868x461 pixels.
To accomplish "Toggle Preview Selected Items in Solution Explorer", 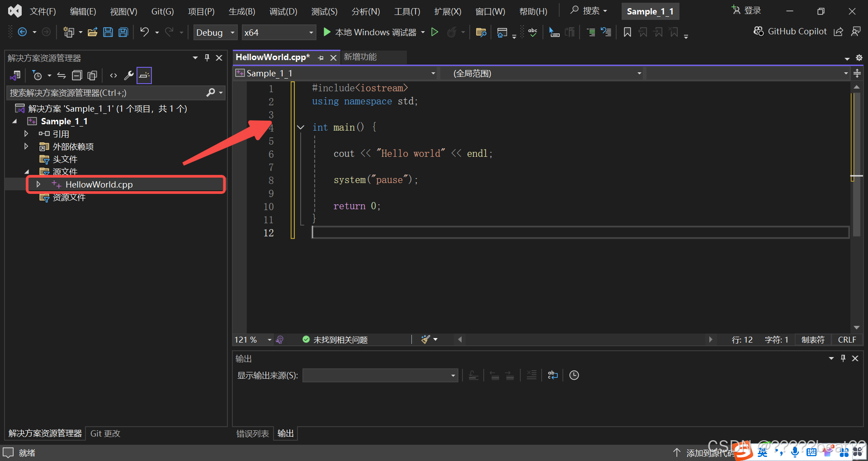I will 144,75.
